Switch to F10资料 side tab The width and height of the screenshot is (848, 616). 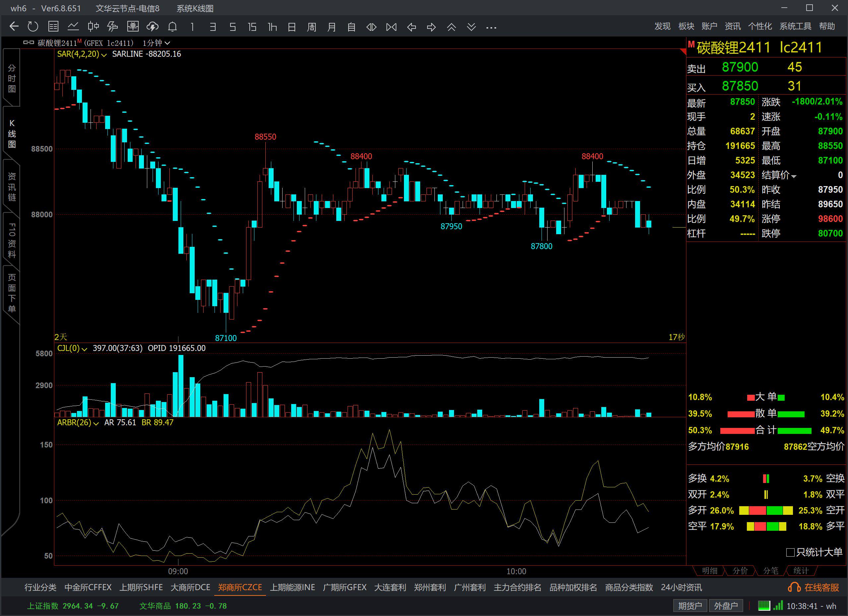(12, 240)
